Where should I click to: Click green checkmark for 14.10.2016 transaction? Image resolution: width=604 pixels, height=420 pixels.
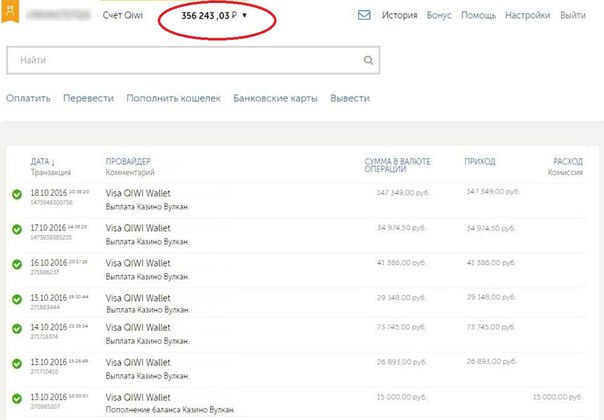click(x=17, y=329)
